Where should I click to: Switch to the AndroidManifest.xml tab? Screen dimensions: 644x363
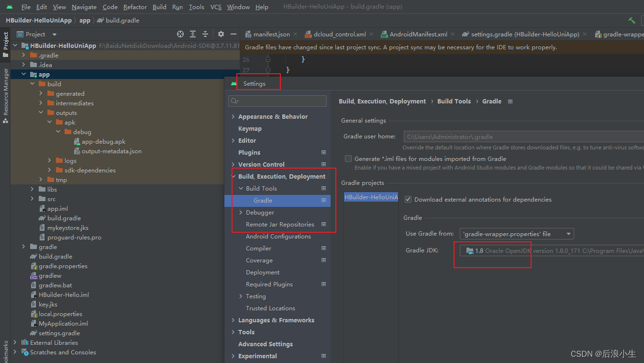coord(417,34)
